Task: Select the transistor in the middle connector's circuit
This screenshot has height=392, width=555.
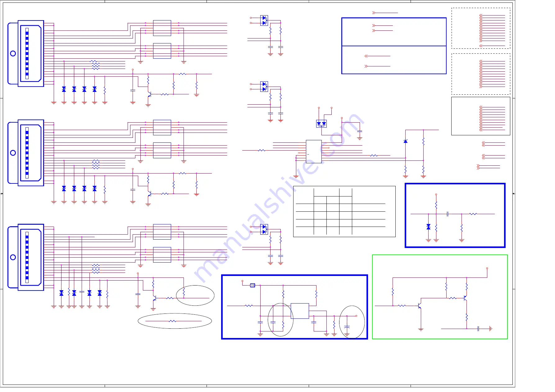Action: [149, 194]
